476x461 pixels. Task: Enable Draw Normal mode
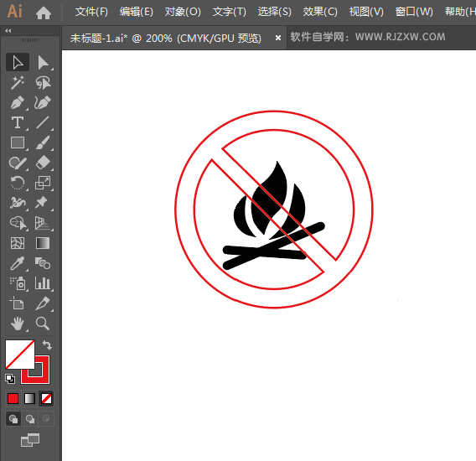tap(13, 419)
